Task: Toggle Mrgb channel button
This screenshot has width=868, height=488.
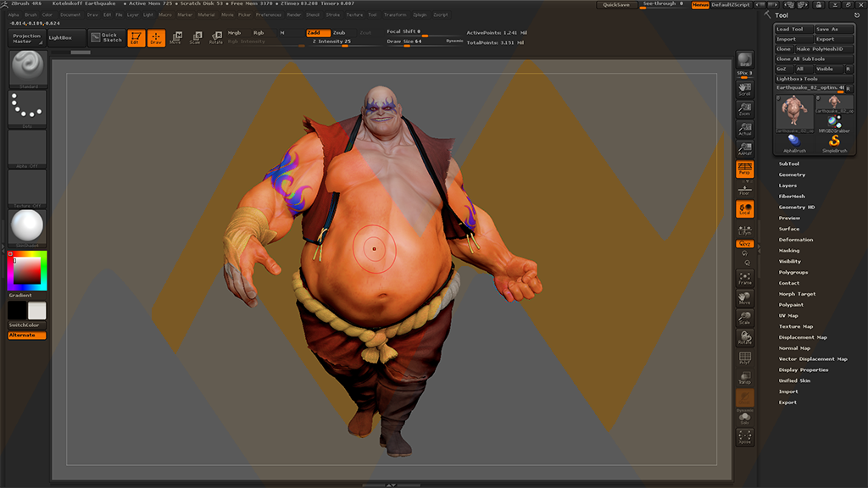Action: click(237, 33)
